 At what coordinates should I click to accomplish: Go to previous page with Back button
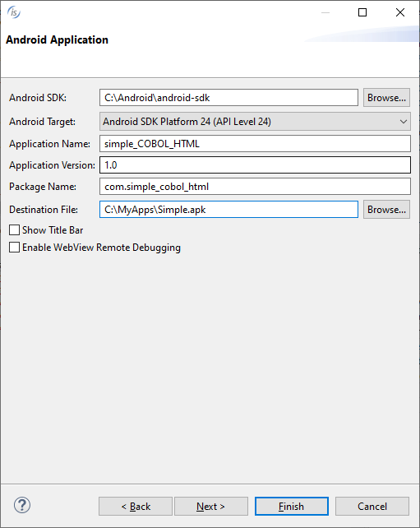click(x=136, y=506)
